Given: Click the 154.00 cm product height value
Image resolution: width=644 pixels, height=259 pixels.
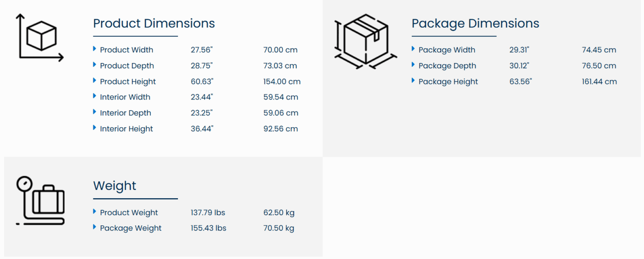Looking at the screenshot, I should pyautogui.click(x=282, y=82).
